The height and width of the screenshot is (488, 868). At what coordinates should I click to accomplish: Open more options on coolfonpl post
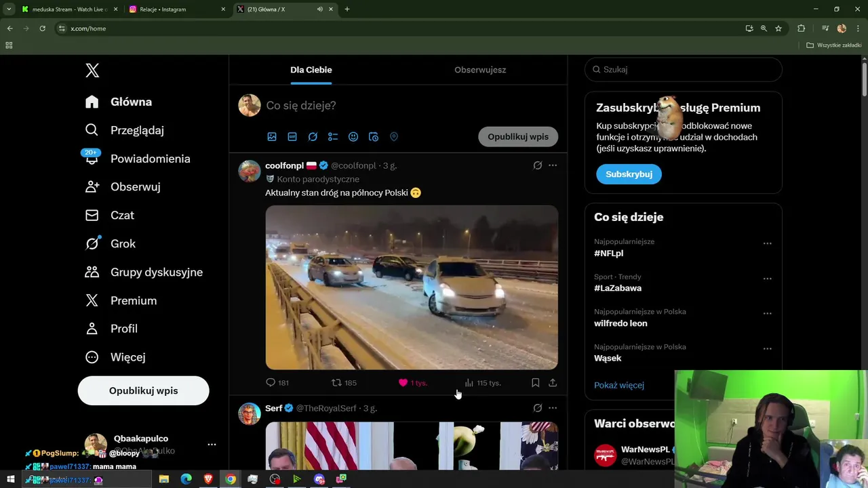(x=553, y=165)
